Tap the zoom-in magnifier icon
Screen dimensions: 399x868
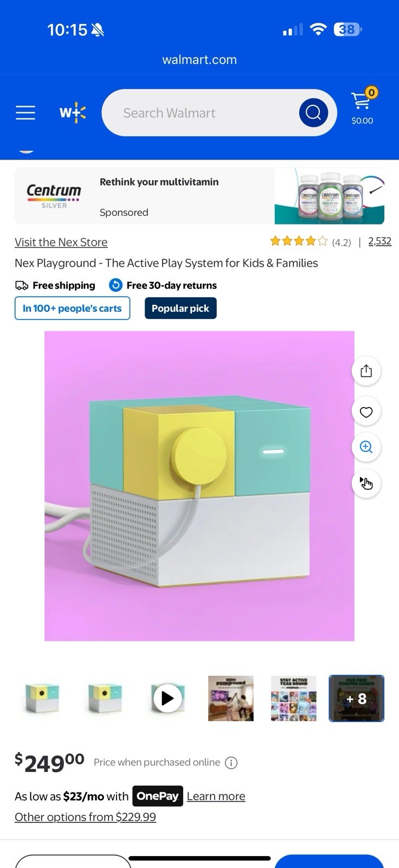pos(366,447)
